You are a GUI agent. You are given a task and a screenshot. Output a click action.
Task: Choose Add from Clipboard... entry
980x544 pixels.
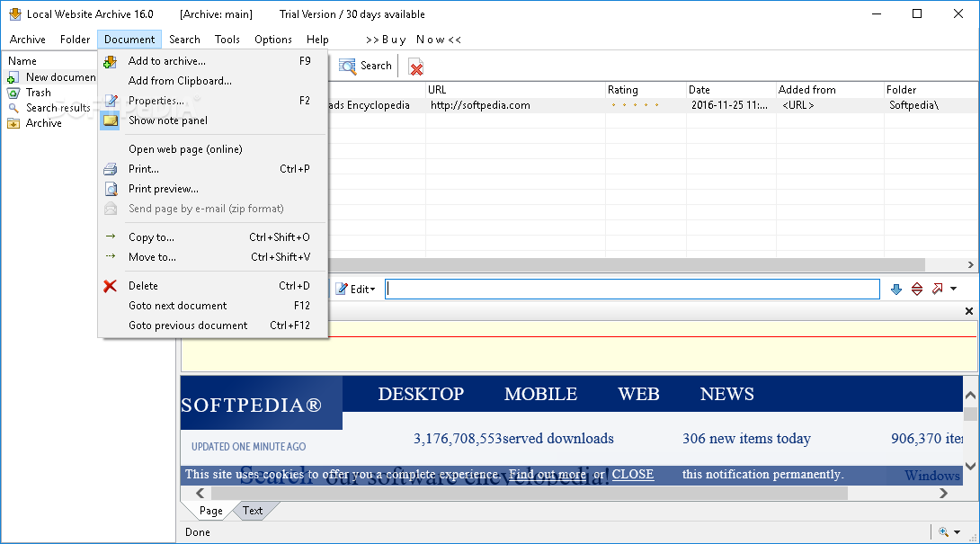[x=212, y=81]
